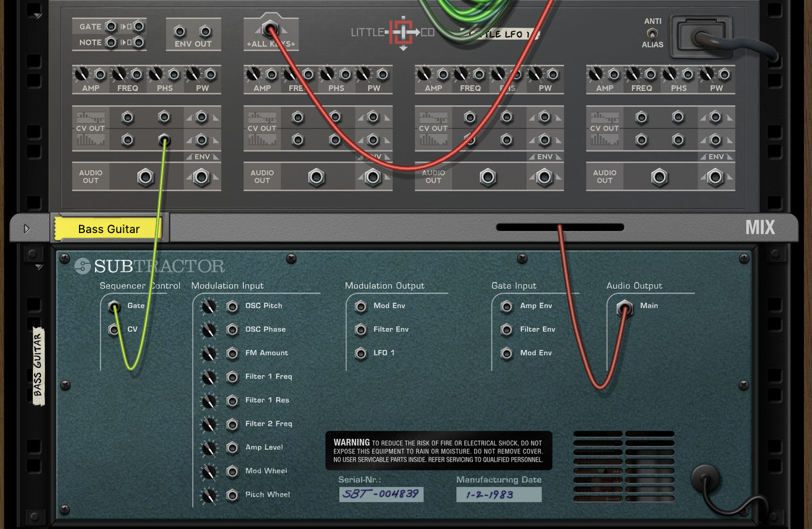Screen dimensions: 812x529
Task: Click the Sequencer Control CV jack
Action: click(114, 330)
